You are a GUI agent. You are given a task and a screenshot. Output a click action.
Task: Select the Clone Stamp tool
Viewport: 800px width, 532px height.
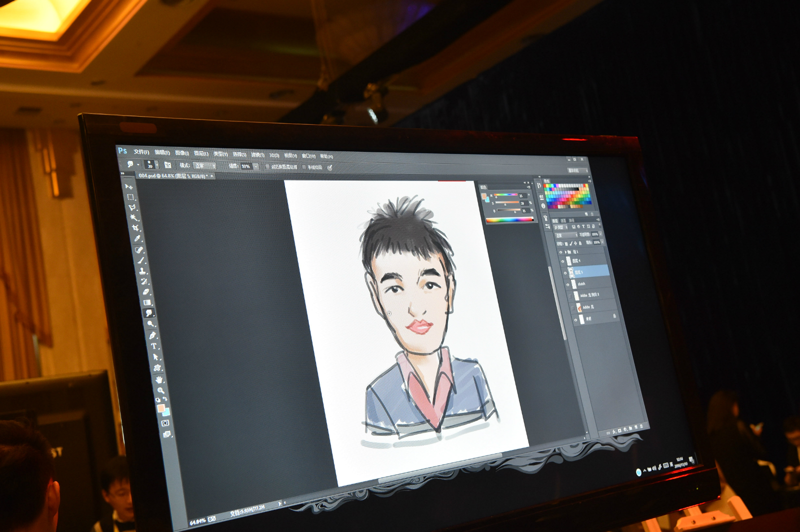(x=142, y=271)
